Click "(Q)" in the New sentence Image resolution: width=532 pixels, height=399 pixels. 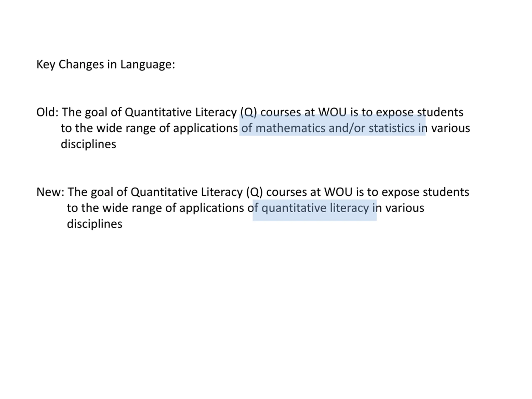click(x=254, y=192)
